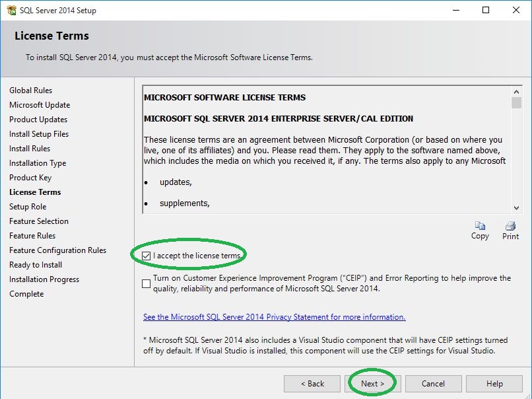This screenshot has width=532, height=399.
Task: Uncheck the I accept the license terms checkbox
Action: (x=147, y=256)
